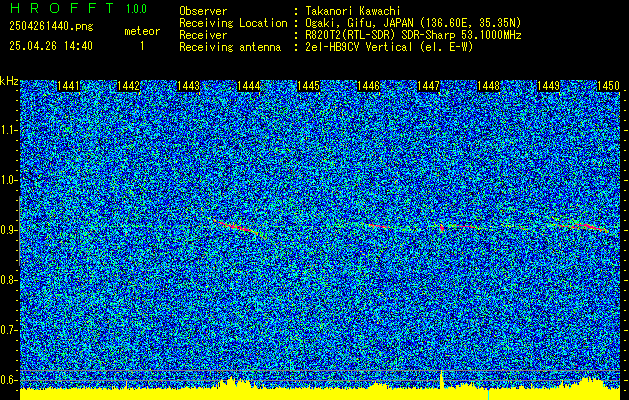Click the Observer field label
This screenshot has height=400, width=629.
[203, 12]
